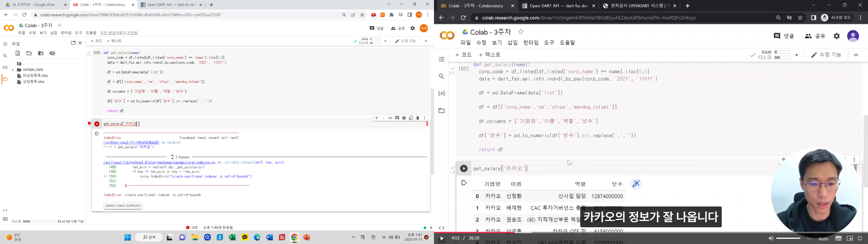Viewport: 868px width, 244px height.
Task: Open the 파일 menu in the left Colab window
Action: pyautogui.click(x=21, y=33)
